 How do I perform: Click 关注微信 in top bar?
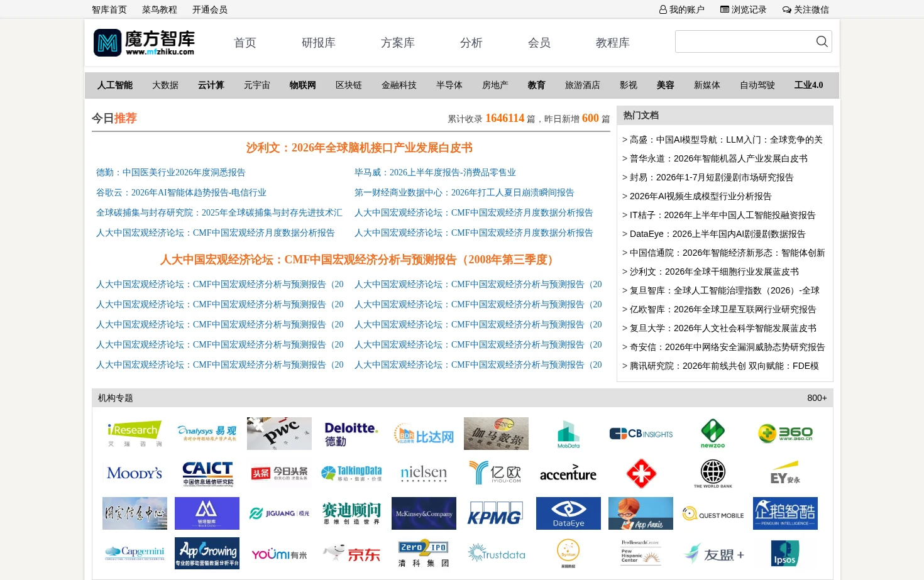pos(806,9)
